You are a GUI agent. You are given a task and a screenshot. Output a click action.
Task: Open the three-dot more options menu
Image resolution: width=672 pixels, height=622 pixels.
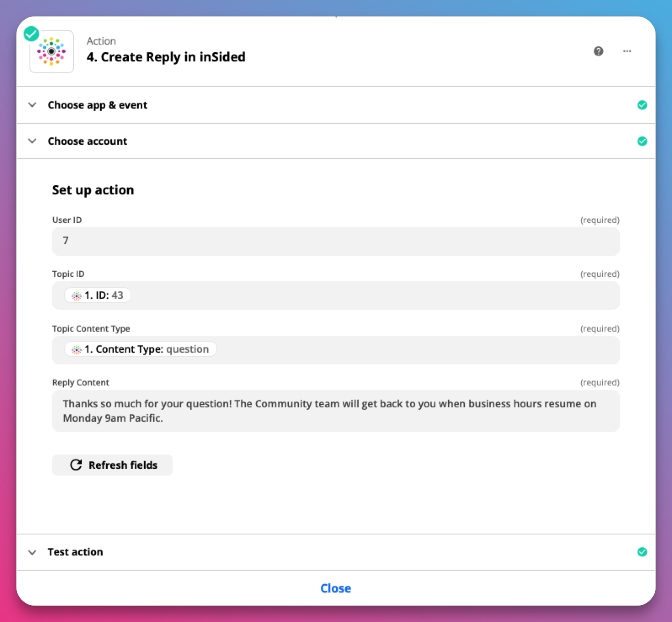point(627,51)
